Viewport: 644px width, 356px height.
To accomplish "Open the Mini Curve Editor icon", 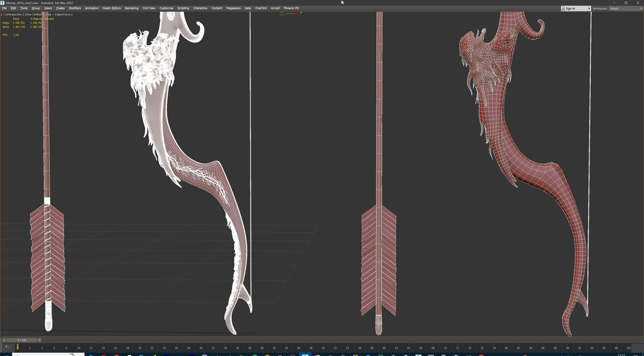I will (7, 347).
